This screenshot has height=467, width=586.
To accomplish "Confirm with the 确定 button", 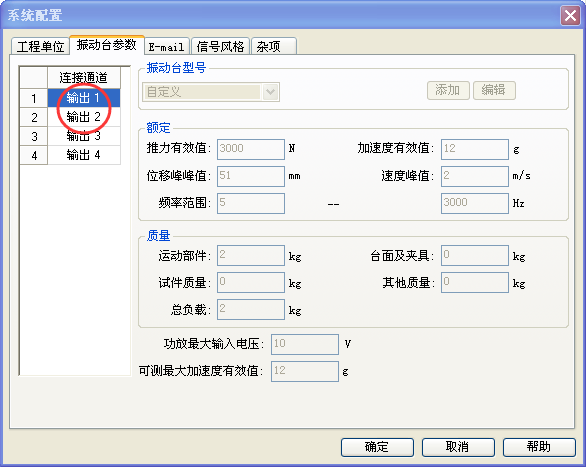I will click(377, 447).
